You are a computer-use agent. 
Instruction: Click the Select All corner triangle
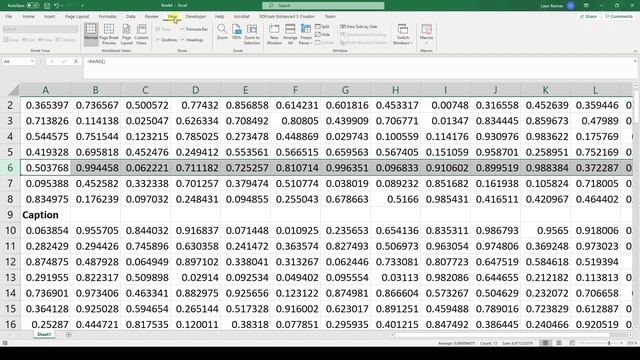[13, 90]
